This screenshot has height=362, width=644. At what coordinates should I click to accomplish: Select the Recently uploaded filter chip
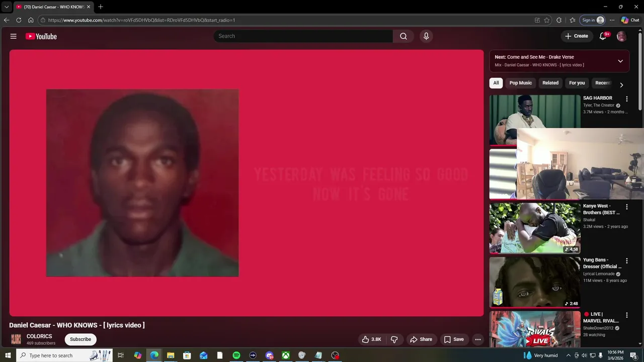click(x=603, y=83)
